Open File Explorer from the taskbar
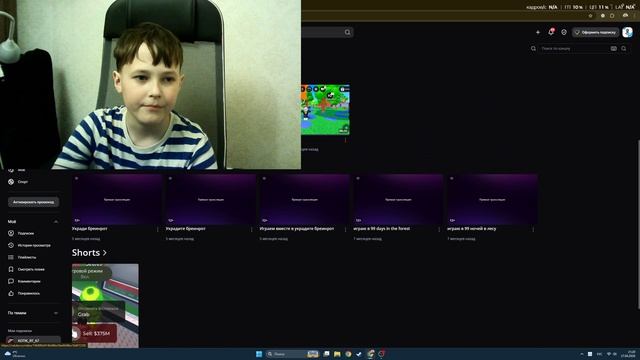The width and height of the screenshot is (640, 360). [337, 354]
